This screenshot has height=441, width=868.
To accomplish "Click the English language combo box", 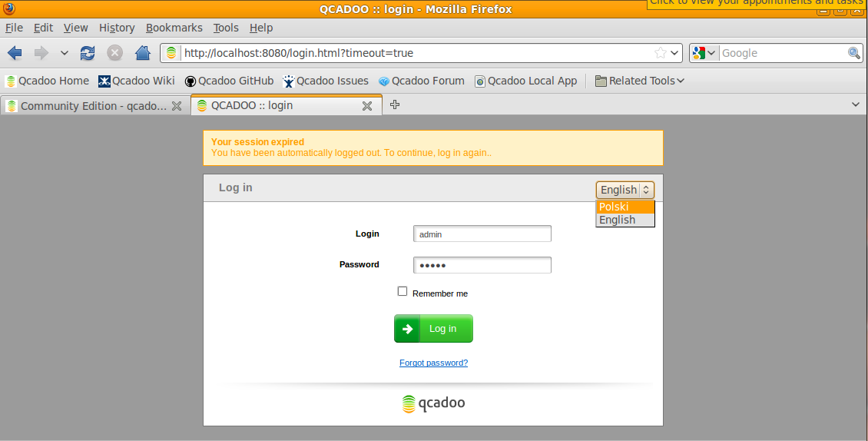I will click(x=625, y=190).
